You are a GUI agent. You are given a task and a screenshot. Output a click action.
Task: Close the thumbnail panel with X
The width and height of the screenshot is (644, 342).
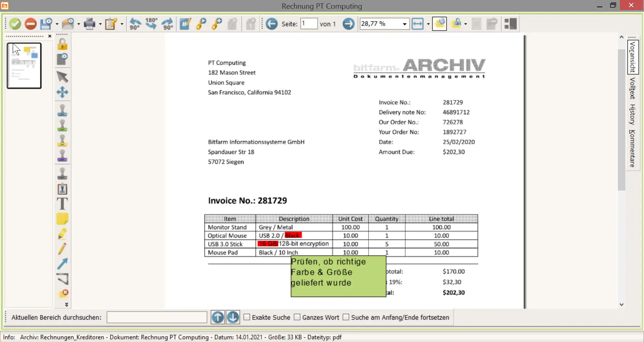pyautogui.click(x=50, y=36)
